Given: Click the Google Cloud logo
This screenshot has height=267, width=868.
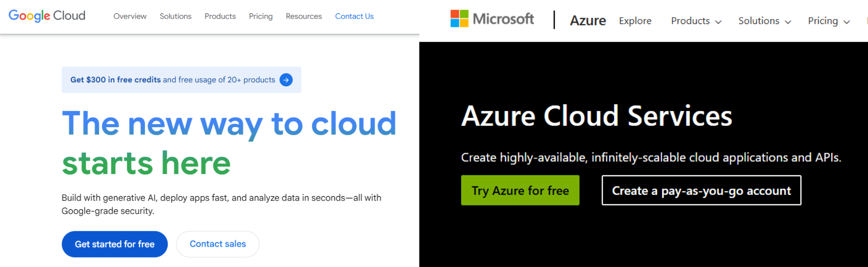Looking at the screenshot, I should (47, 16).
